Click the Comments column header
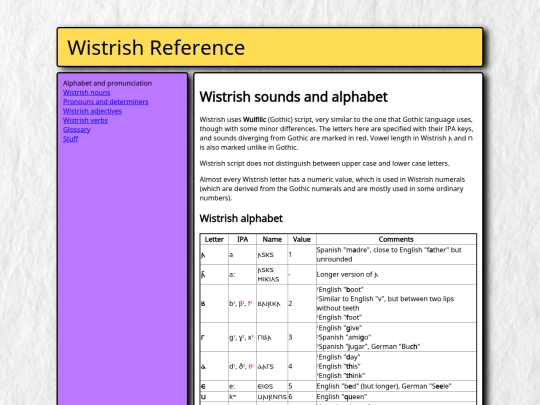The width and height of the screenshot is (540, 405). pos(396,239)
